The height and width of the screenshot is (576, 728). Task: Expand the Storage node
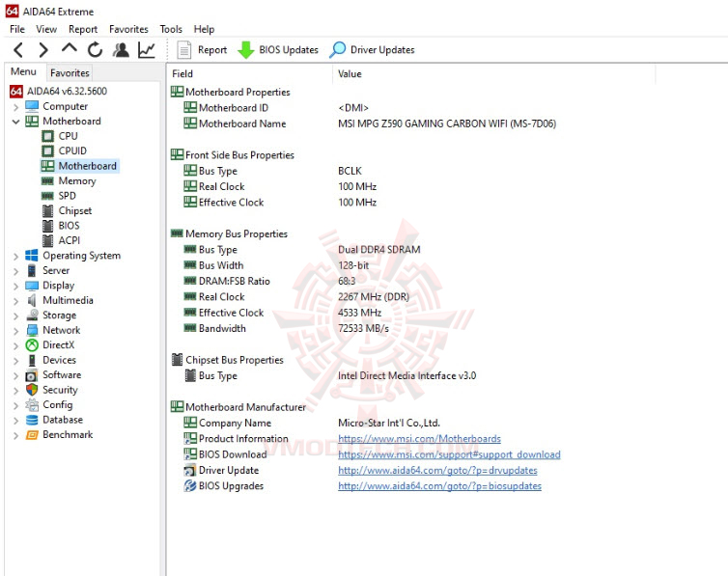tap(15, 315)
